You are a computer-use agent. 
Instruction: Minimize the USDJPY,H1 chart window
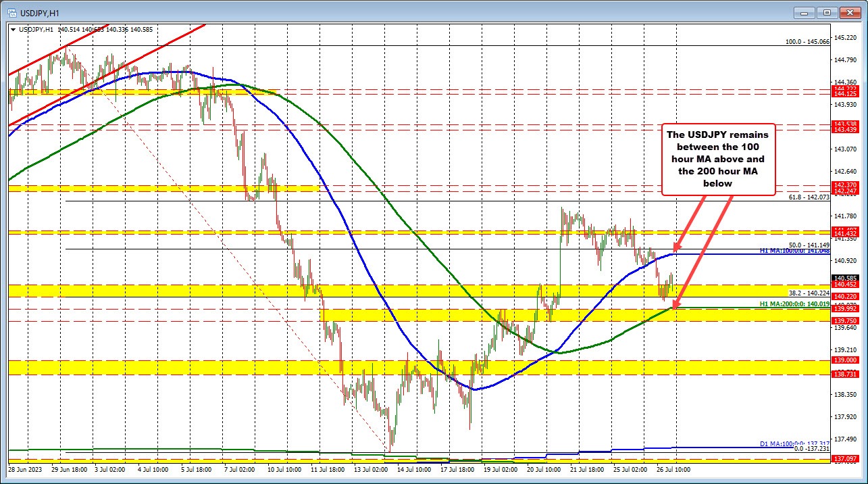(x=805, y=12)
